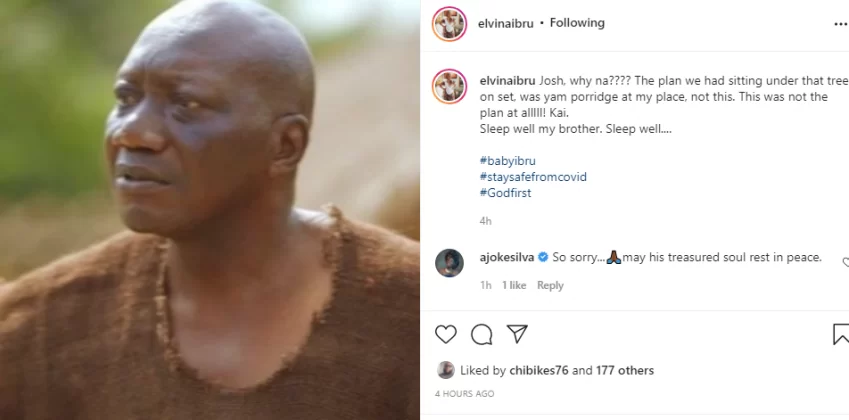Save post with bookmark icon
Viewport: 849px width, 420px height.
840,334
